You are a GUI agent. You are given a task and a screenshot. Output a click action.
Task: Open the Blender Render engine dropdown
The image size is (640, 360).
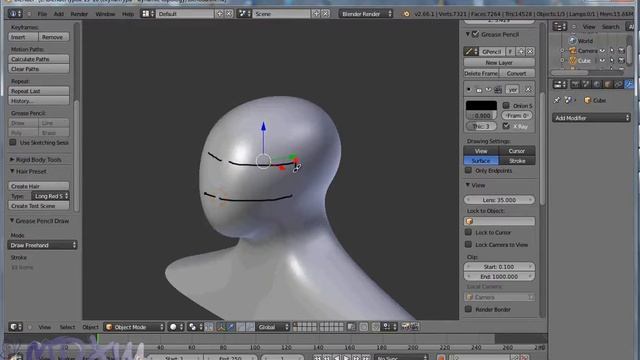pyautogui.click(x=366, y=13)
